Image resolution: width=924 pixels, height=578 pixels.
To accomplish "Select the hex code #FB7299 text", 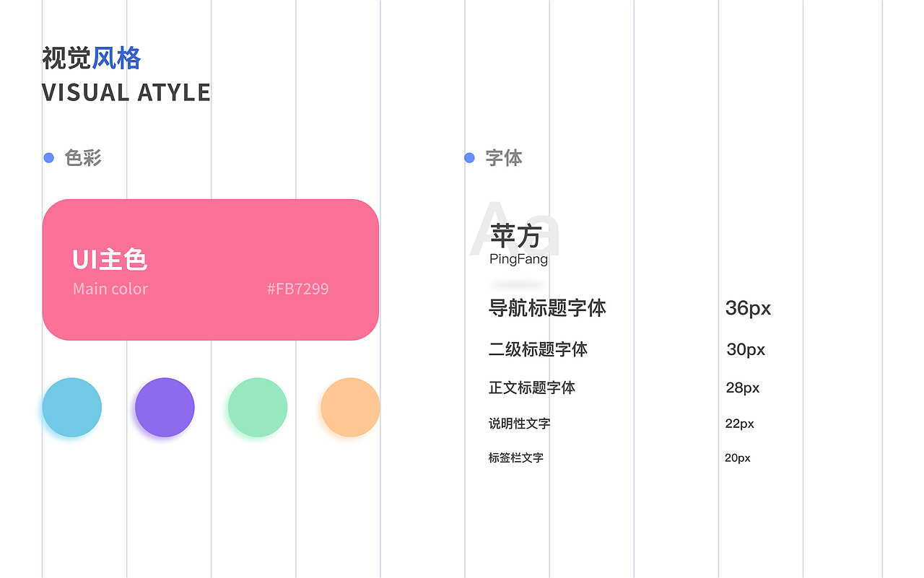I will pyautogui.click(x=299, y=289).
